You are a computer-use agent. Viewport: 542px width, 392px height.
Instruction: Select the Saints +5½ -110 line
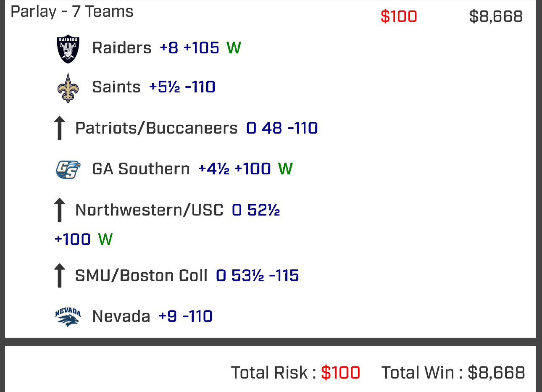182,87
